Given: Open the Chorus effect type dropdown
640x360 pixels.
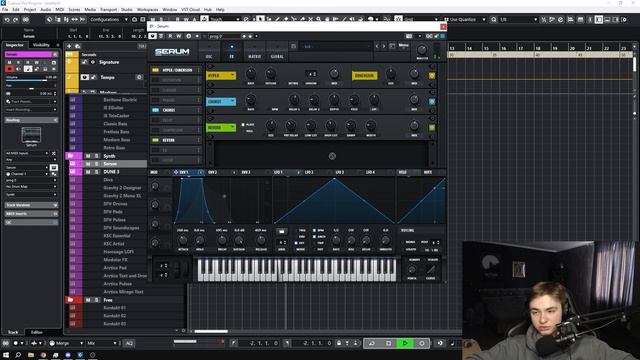Looking at the screenshot, I should (221, 101).
